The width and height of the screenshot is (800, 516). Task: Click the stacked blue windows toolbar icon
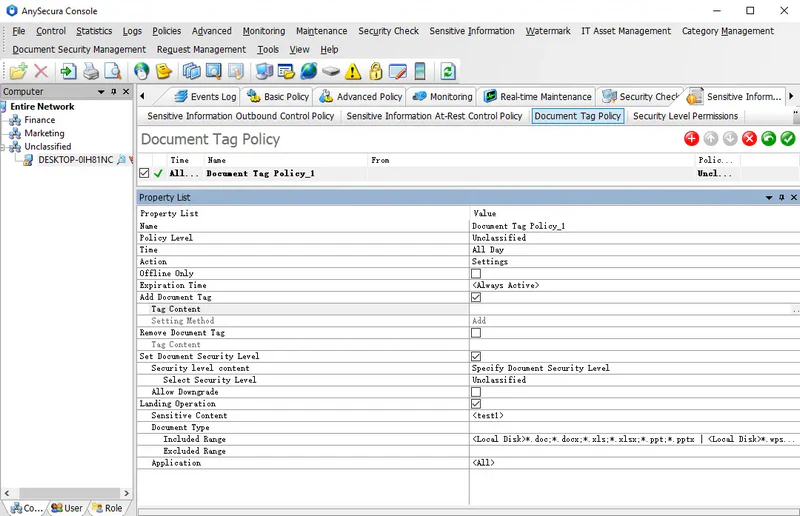click(191, 71)
